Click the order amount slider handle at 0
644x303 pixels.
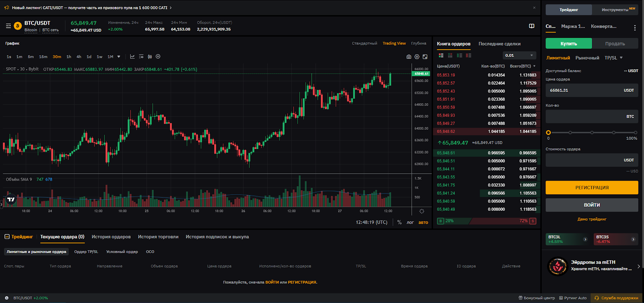(548, 133)
